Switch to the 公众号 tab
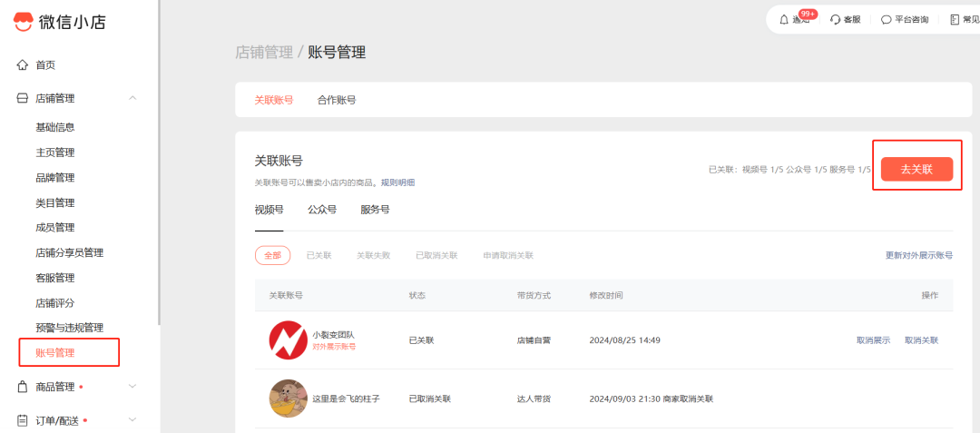 pos(322,210)
